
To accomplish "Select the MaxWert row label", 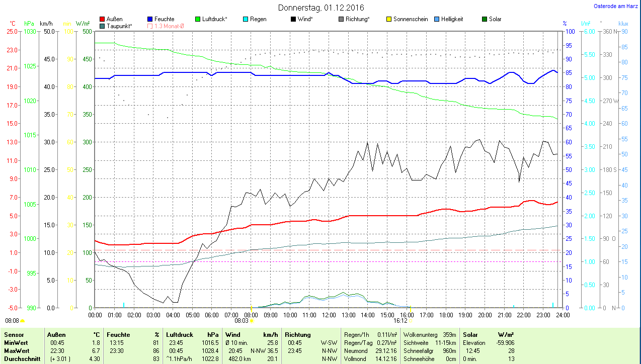I will [17, 351].
